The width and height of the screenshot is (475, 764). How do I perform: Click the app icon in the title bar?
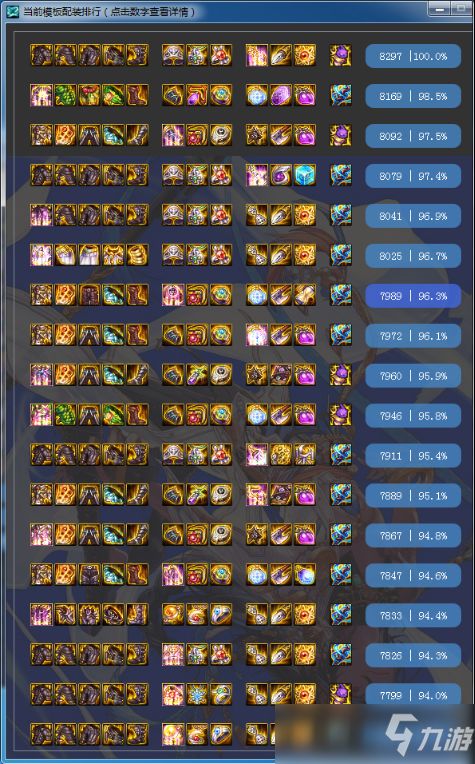pos(12,11)
